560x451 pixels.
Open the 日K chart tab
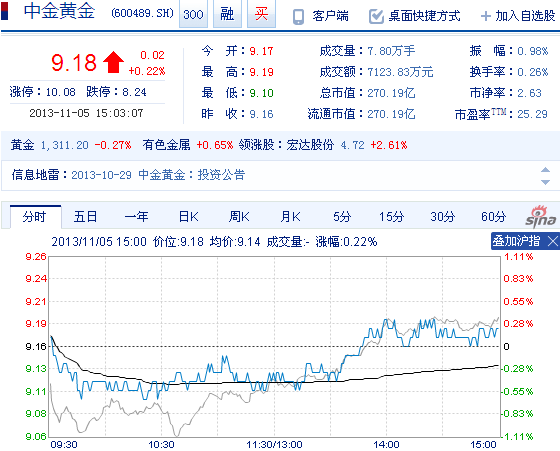coord(189,217)
